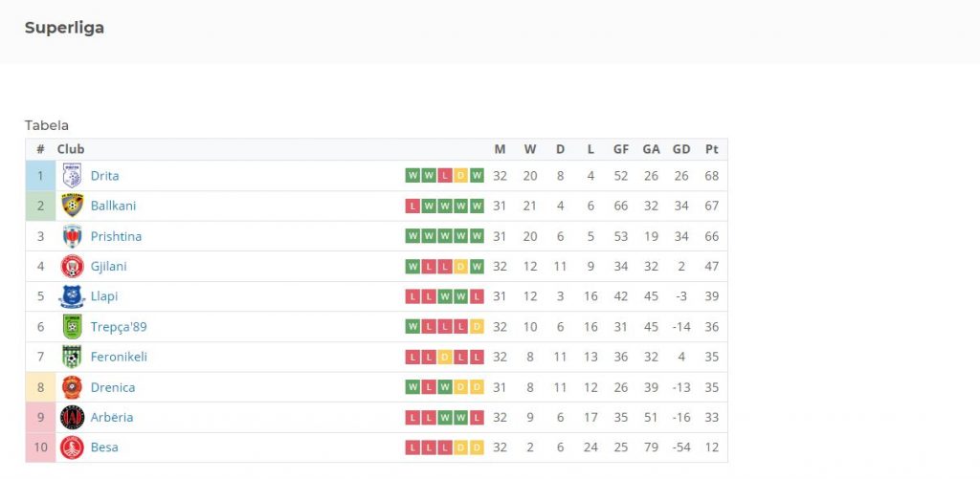The width and height of the screenshot is (980, 479).
Task: Click the Drita club crest icon
Action: click(72, 176)
